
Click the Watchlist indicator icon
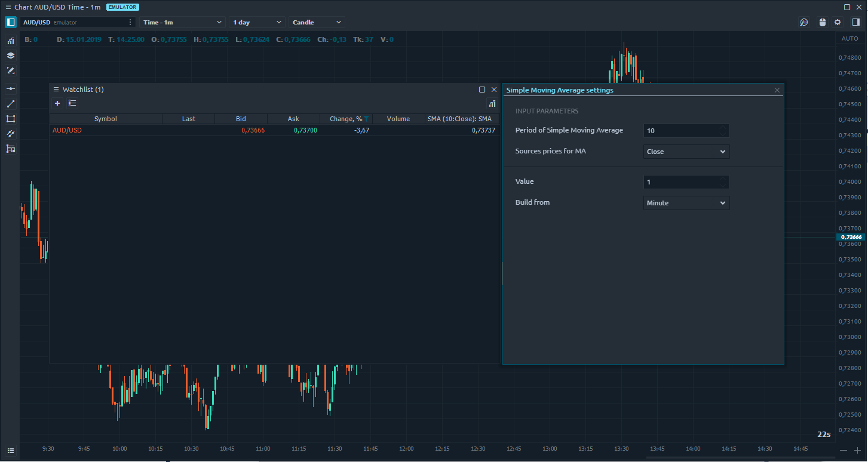click(492, 103)
